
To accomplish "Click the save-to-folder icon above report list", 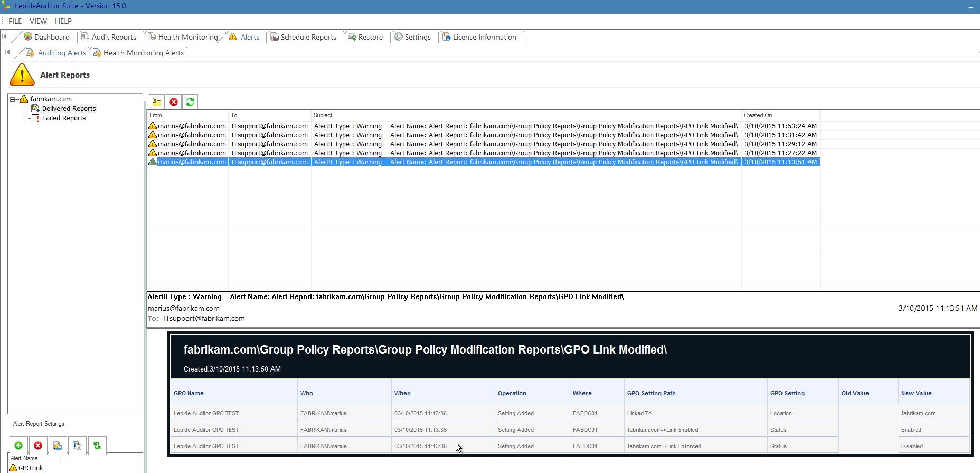I will tap(157, 102).
